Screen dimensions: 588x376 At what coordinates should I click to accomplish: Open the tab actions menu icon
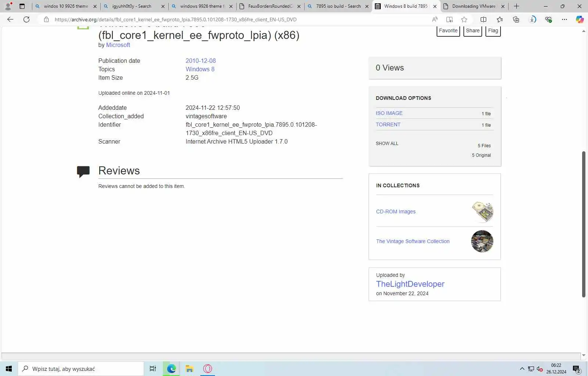click(22, 6)
